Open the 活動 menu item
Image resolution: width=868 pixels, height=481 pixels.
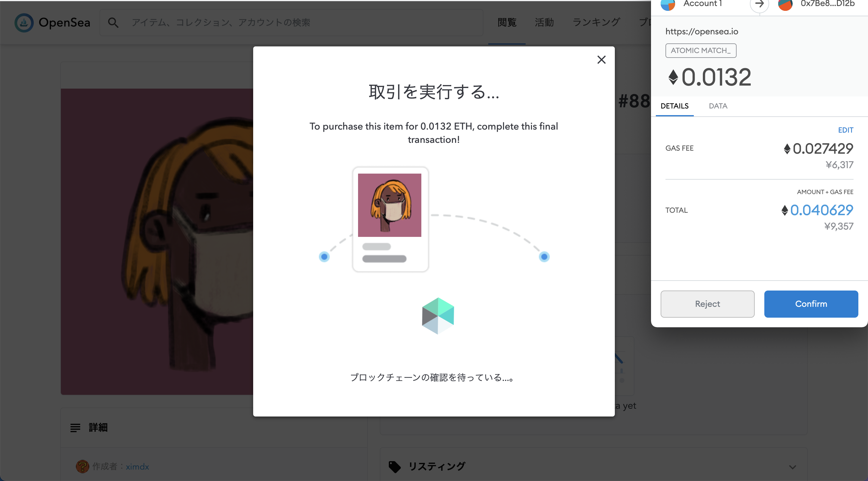click(544, 23)
